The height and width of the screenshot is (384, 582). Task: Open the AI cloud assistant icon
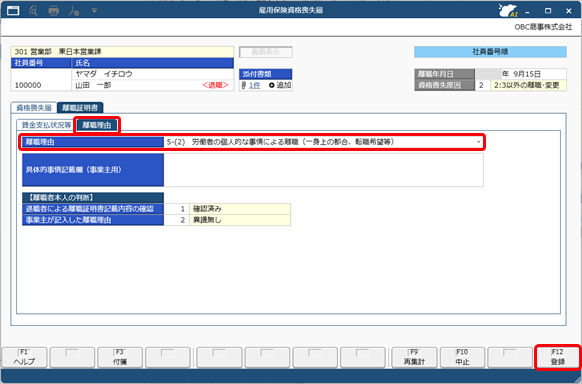coord(508,10)
